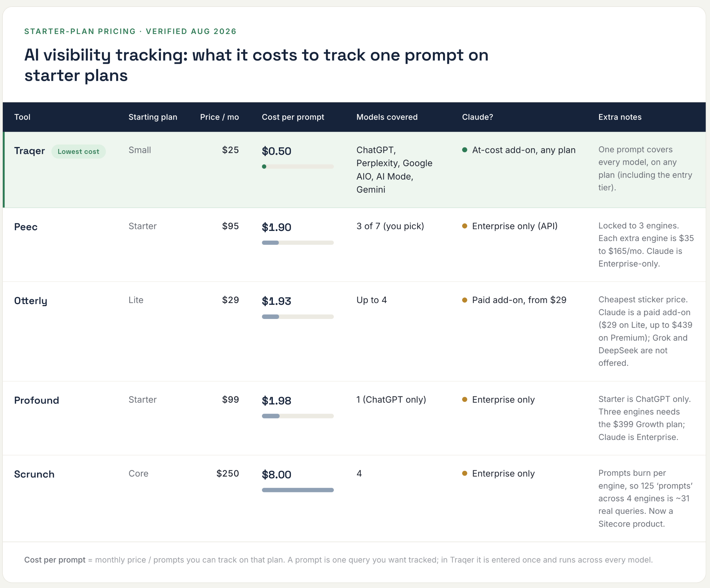Select the Cost per prompt column header
The image size is (710, 588).
coord(293,117)
